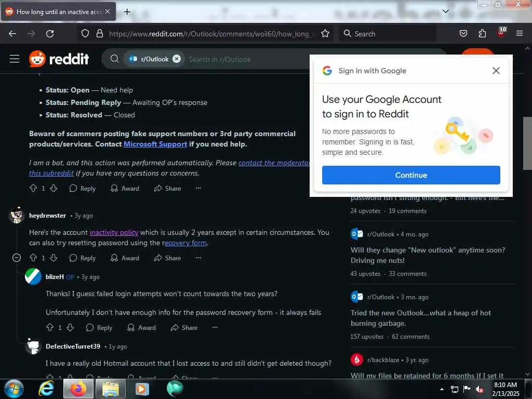Launch Internet Explorer from the taskbar

(46, 389)
